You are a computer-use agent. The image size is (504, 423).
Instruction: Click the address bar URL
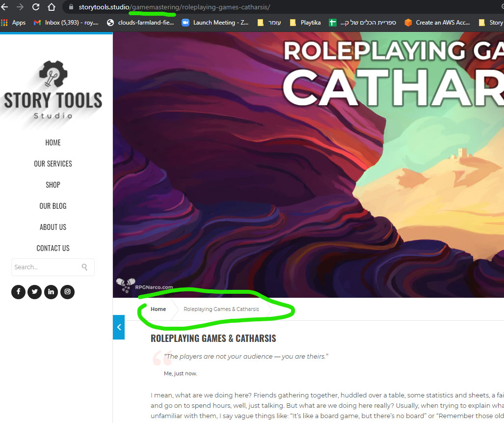[x=174, y=7]
